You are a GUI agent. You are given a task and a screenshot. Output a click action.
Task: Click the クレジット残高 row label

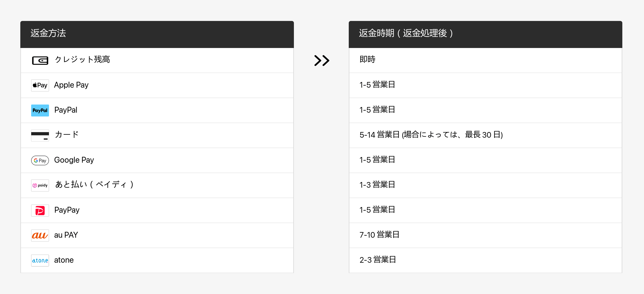[82, 60]
